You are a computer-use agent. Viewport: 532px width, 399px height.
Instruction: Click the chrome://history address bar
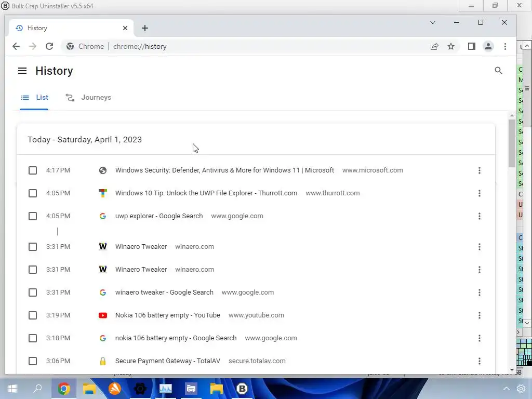click(x=261, y=46)
